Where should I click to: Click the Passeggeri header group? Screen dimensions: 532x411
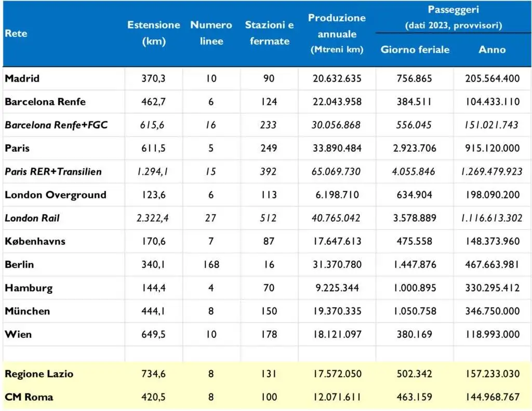coord(453,17)
